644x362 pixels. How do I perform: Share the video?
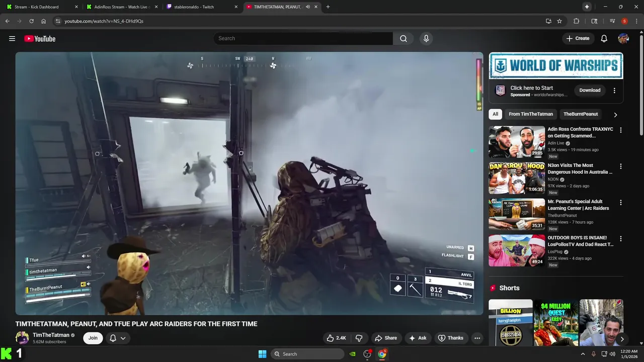pyautogui.click(x=386, y=338)
